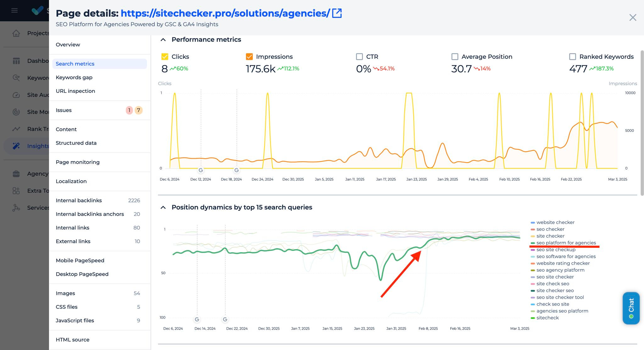Click the Services nodes icon
Image resolution: width=644 pixels, height=350 pixels.
click(16, 208)
